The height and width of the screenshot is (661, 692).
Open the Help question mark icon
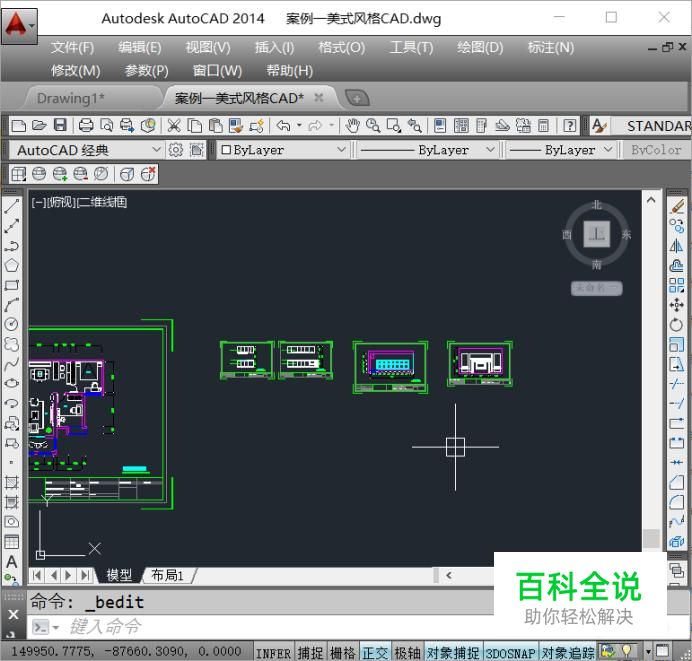click(570, 126)
